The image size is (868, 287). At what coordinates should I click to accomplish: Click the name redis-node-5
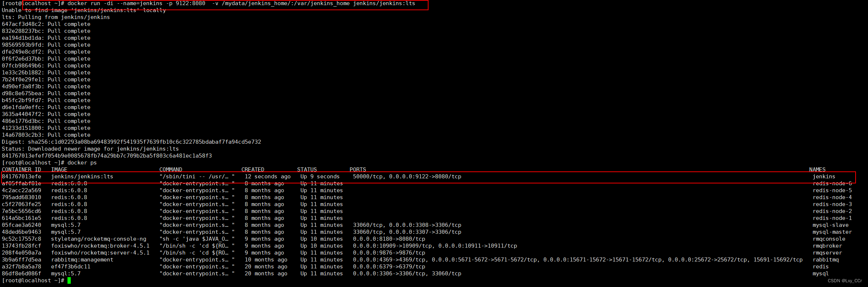(832, 190)
